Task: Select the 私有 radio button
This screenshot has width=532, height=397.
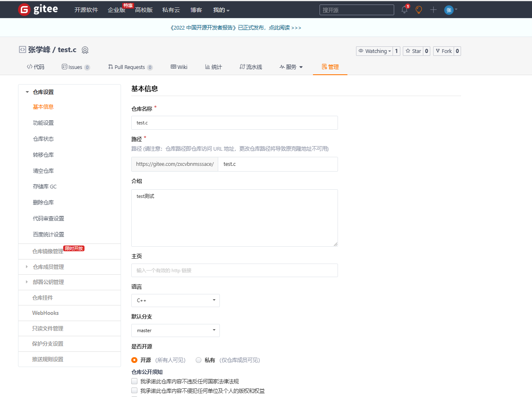Action: [199, 360]
